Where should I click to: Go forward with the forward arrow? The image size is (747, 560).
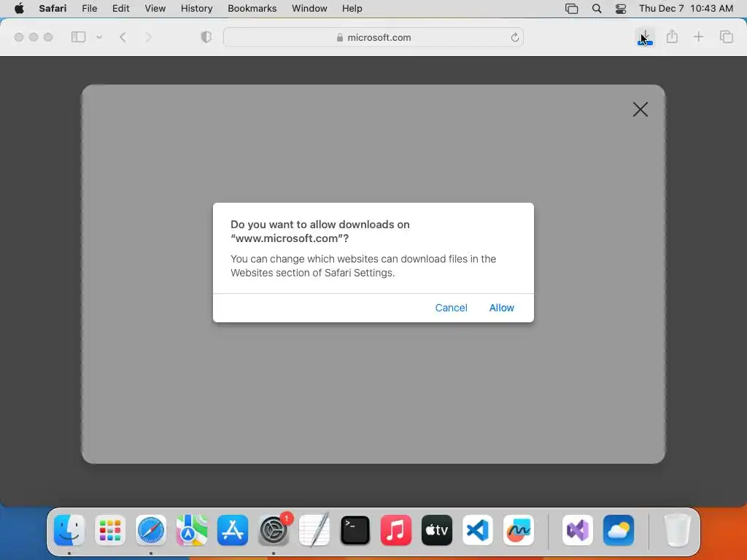click(x=148, y=37)
